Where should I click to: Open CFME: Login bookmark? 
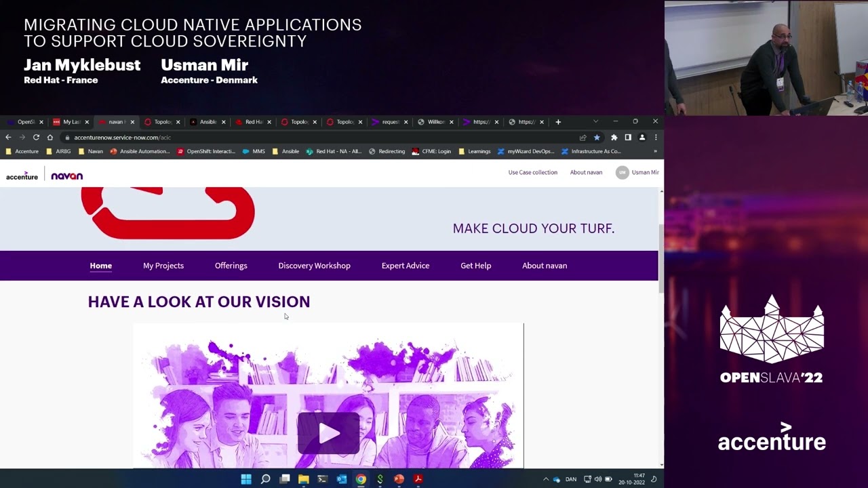coord(431,151)
